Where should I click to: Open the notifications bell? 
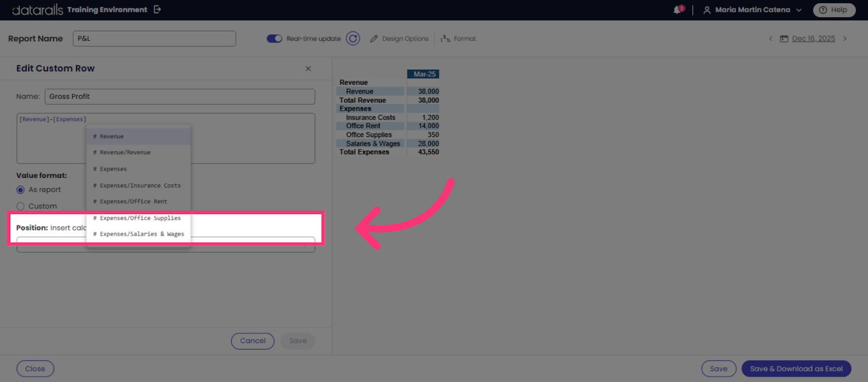pos(678,10)
